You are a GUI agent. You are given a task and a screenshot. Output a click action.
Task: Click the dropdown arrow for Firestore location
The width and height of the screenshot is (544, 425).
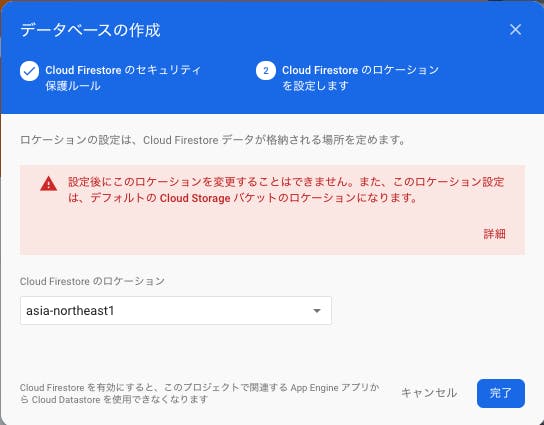pyautogui.click(x=317, y=311)
